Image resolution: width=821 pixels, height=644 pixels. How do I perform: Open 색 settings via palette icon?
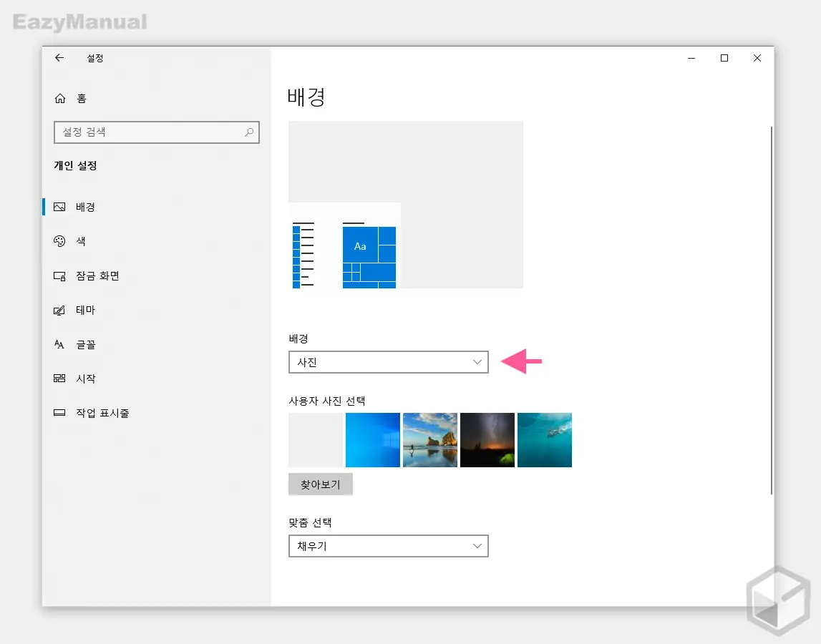tap(60, 241)
